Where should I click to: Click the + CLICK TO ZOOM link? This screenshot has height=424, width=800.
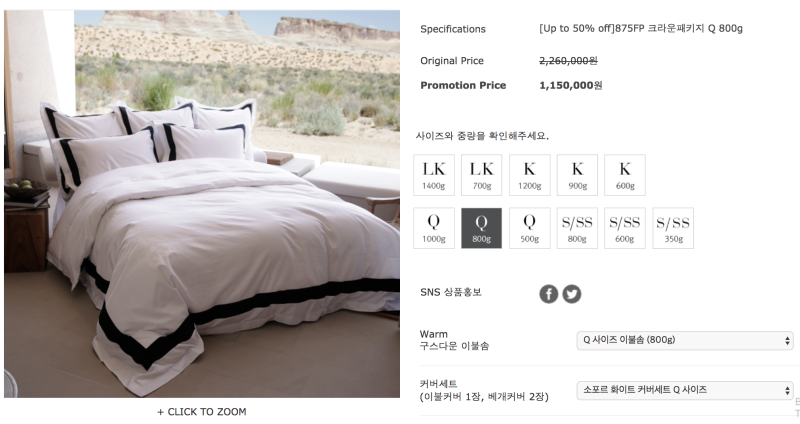pyautogui.click(x=202, y=412)
